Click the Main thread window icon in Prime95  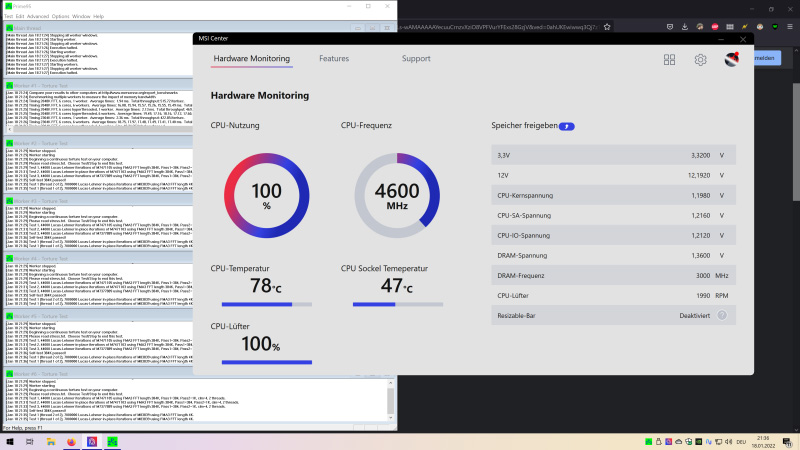(9, 28)
